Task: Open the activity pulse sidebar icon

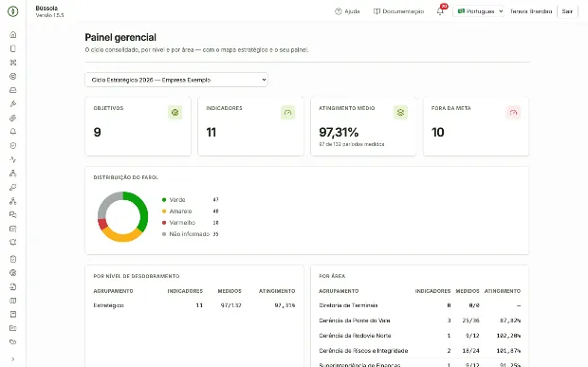Action: point(12,159)
